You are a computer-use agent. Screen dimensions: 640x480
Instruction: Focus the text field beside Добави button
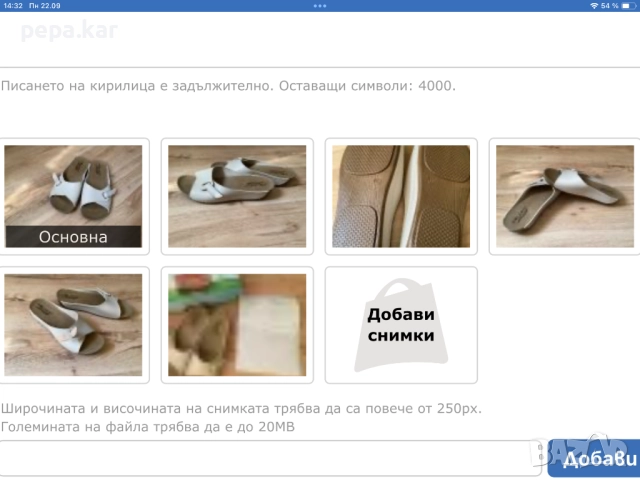pyautogui.click(x=271, y=458)
